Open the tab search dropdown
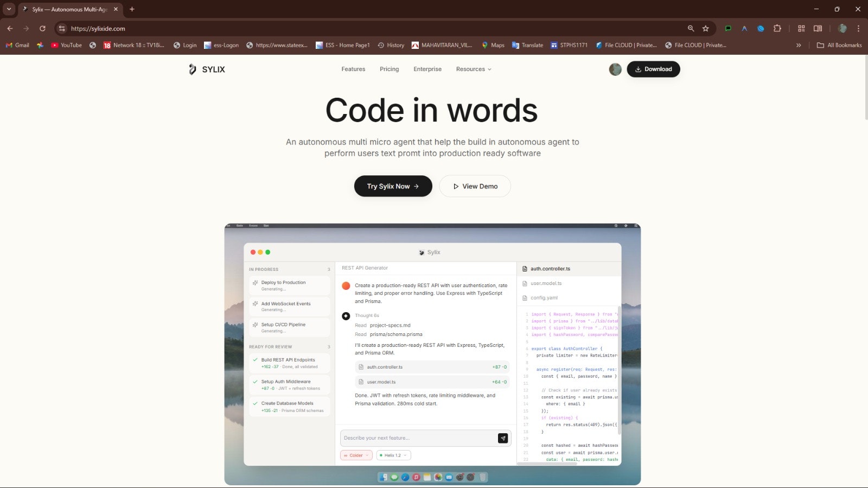This screenshot has height=488, width=868. click(x=9, y=9)
